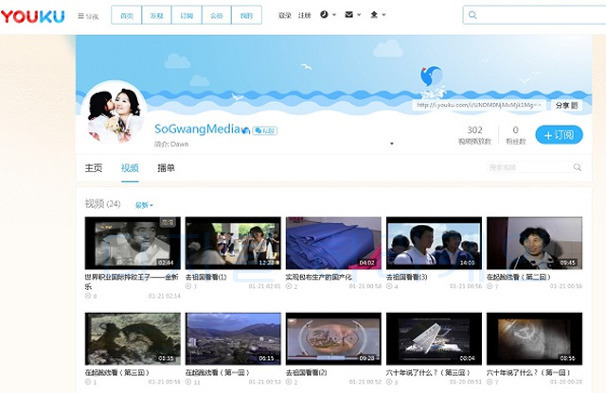606x393 pixels.
Task: Click the 视频 (24) heading
Action: (103, 204)
